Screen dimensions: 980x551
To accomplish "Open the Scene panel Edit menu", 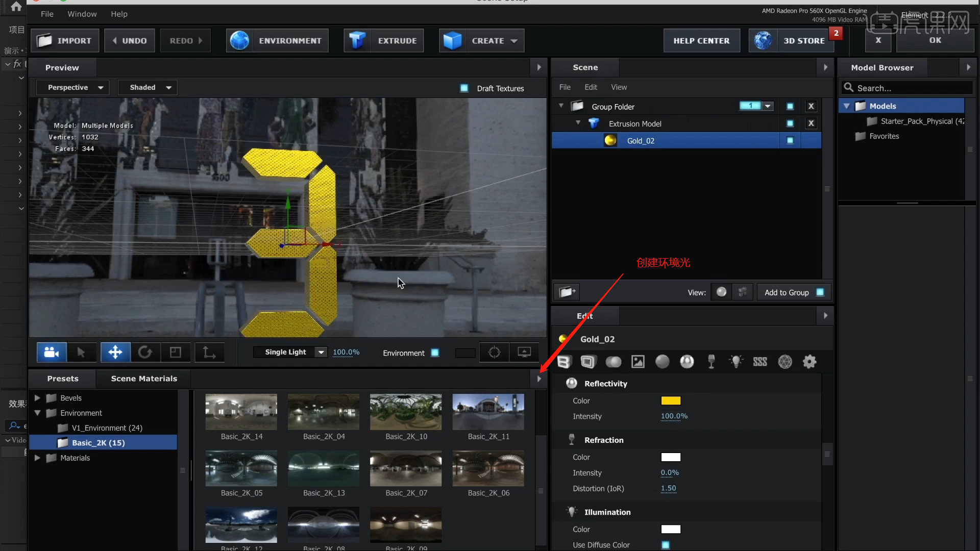I will click(591, 87).
